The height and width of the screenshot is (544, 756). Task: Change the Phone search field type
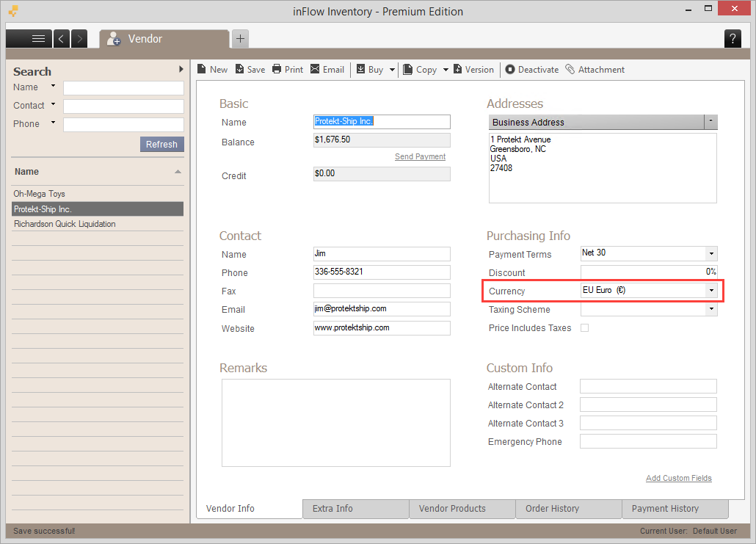click(53, 123)
